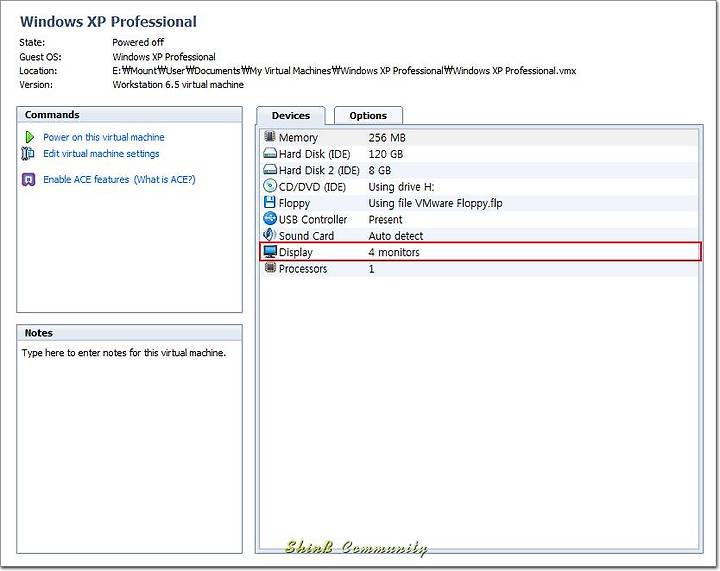Select the Memory chip icon
Image resolution: width=720 pixels, height=571 pixels.
pyautogui.click(x=270, y=137)
